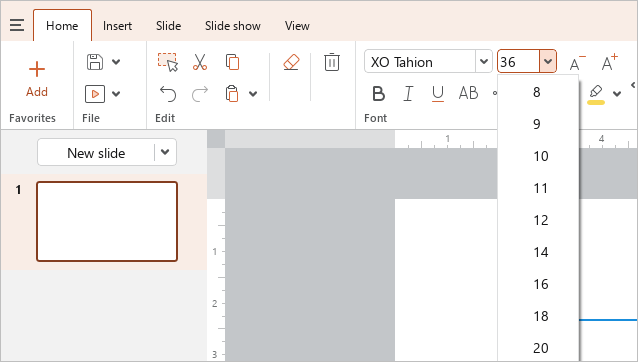Toggle All caps AB formatting
Viewport: 638px width, 362px height.
[x=468, y=93]
